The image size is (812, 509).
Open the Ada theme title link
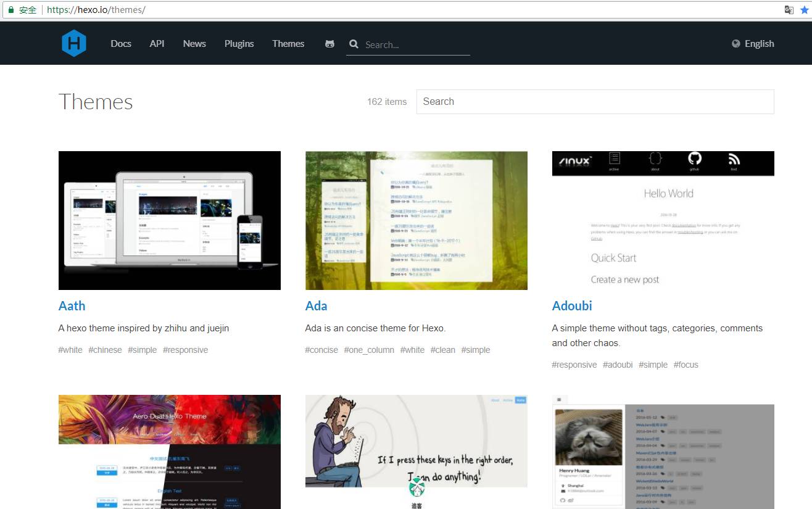tap(316, 306)
